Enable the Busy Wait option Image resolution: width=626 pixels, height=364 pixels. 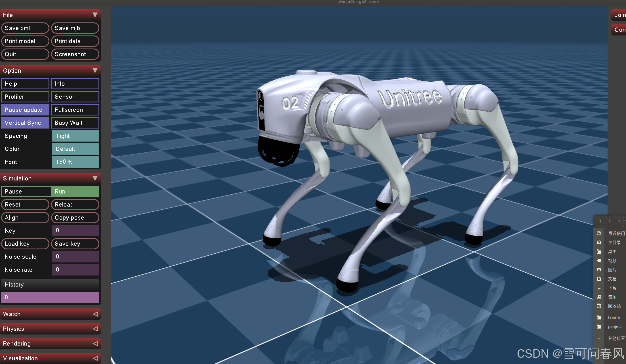pos(75,123)
